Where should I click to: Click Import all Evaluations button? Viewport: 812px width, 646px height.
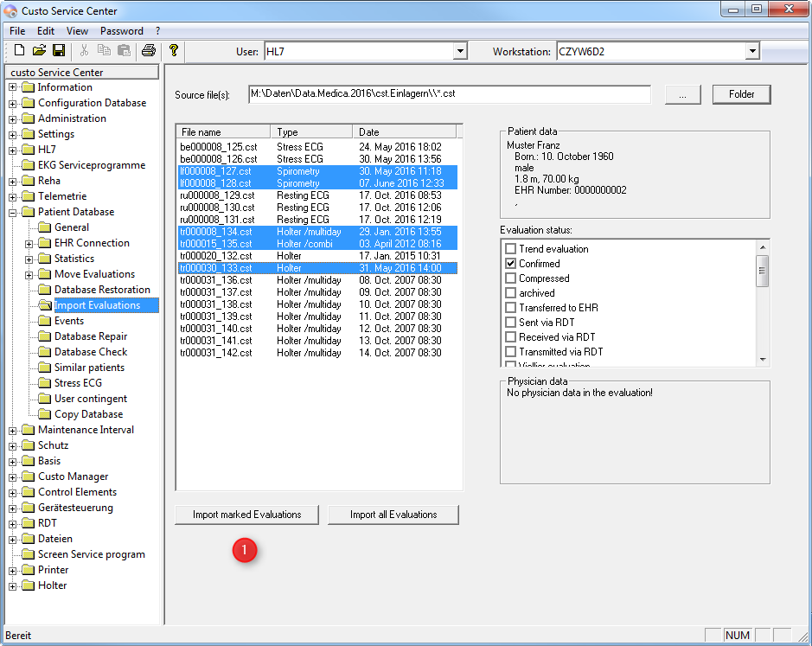393,515
